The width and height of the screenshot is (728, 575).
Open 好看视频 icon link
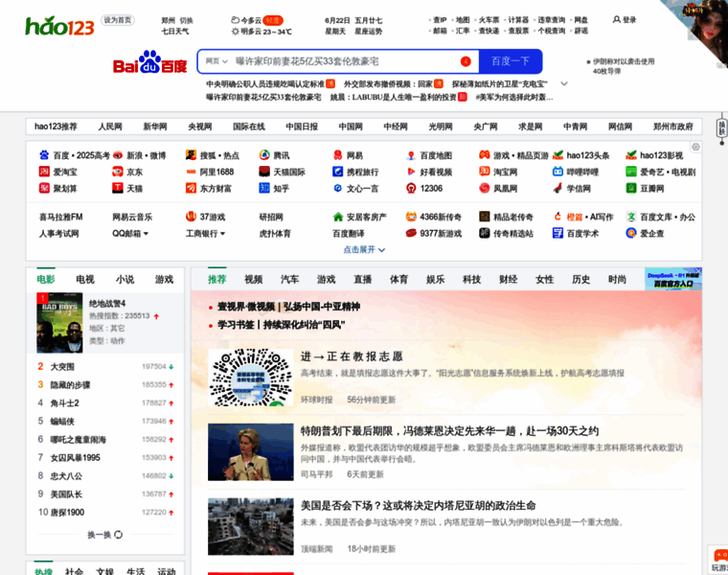point(411,172)
